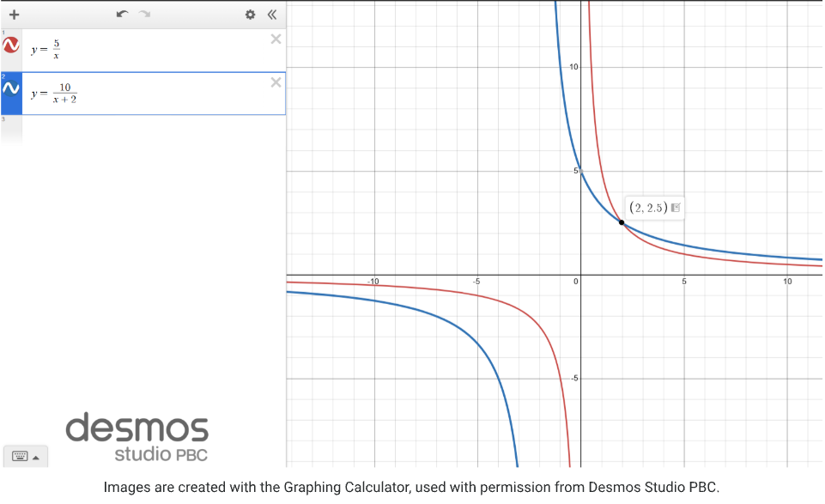Delete the y=5/x expression
The height and width of the screenshot is (504, 825).
pyautogui.click(x=276, y=39)
